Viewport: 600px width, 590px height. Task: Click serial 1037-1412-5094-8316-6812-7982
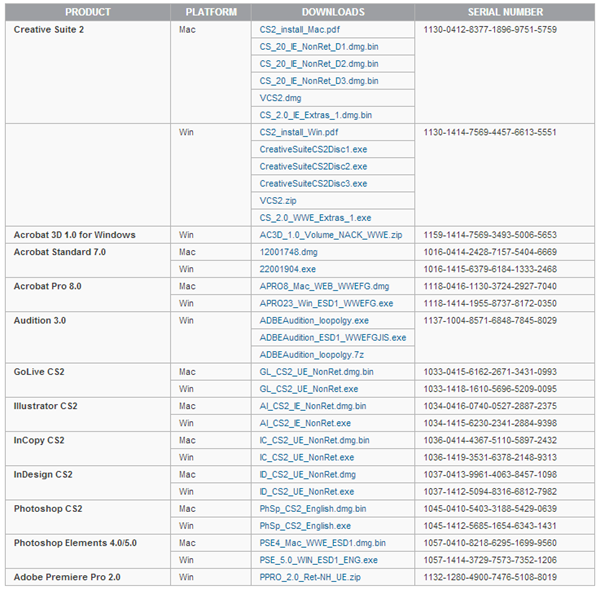click(490, 492)
